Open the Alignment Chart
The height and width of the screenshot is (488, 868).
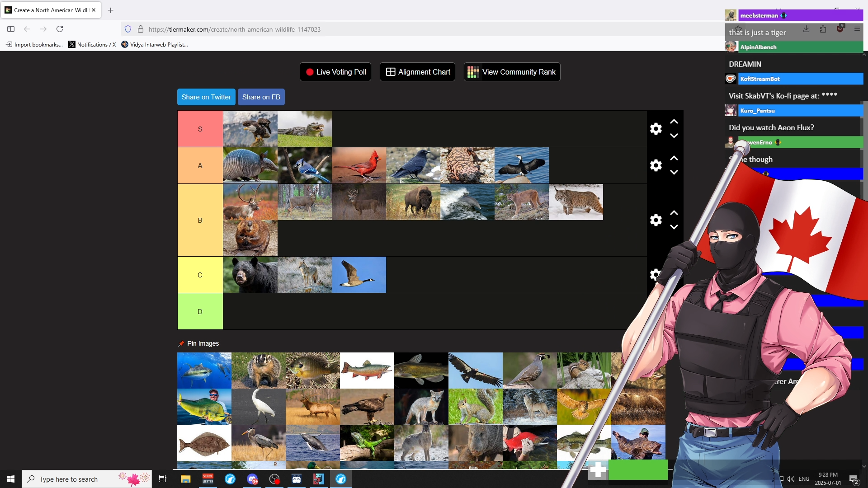click(417, 72)
